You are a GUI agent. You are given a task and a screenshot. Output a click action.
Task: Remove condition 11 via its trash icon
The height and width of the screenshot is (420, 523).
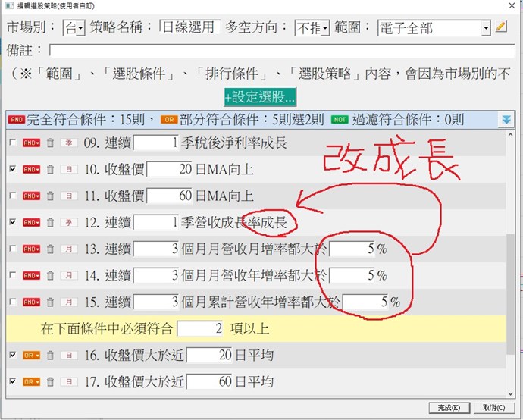pos(50,196)
